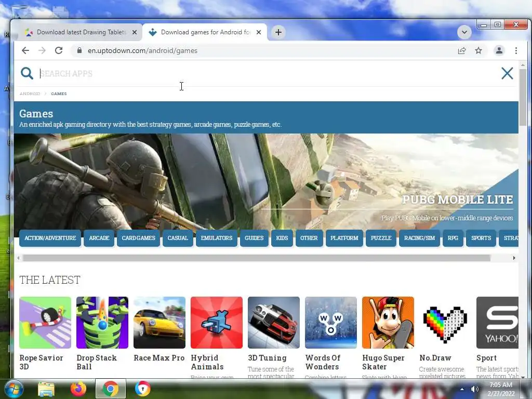This screenshot has width=532, height=399.
Task: Switch to Download latest Drawing Tablet tab
Action: click(x=81, y=32)
